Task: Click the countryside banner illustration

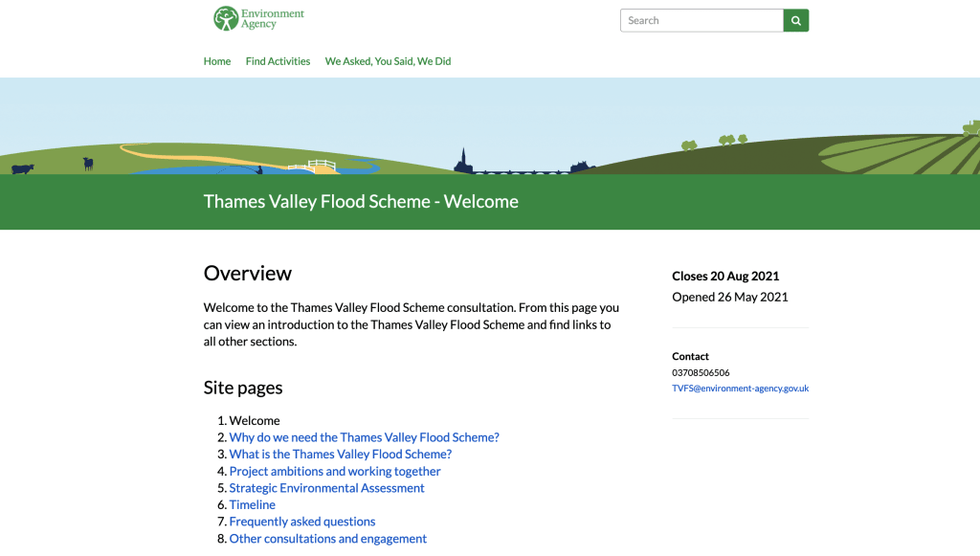Action: coord(490,126)
